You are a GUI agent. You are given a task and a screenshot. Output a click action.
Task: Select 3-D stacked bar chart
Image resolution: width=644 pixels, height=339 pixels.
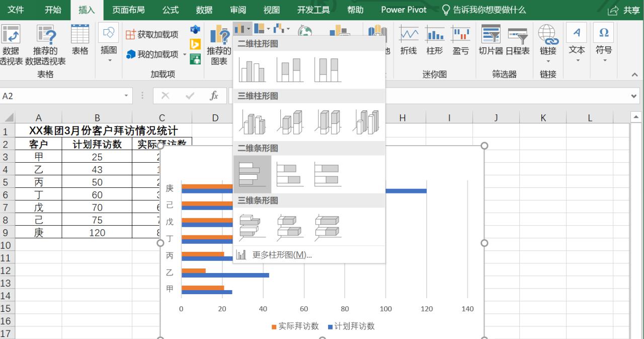pos(290,226)
